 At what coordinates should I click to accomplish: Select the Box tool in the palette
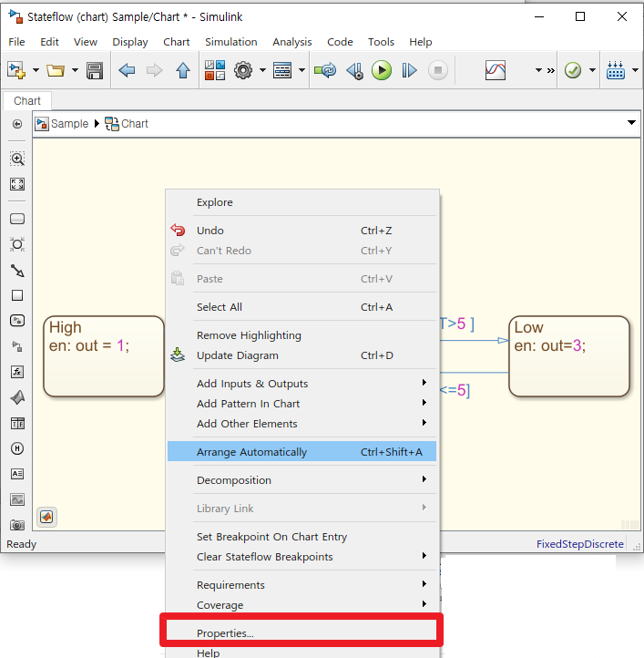click(x=17, y=295)
